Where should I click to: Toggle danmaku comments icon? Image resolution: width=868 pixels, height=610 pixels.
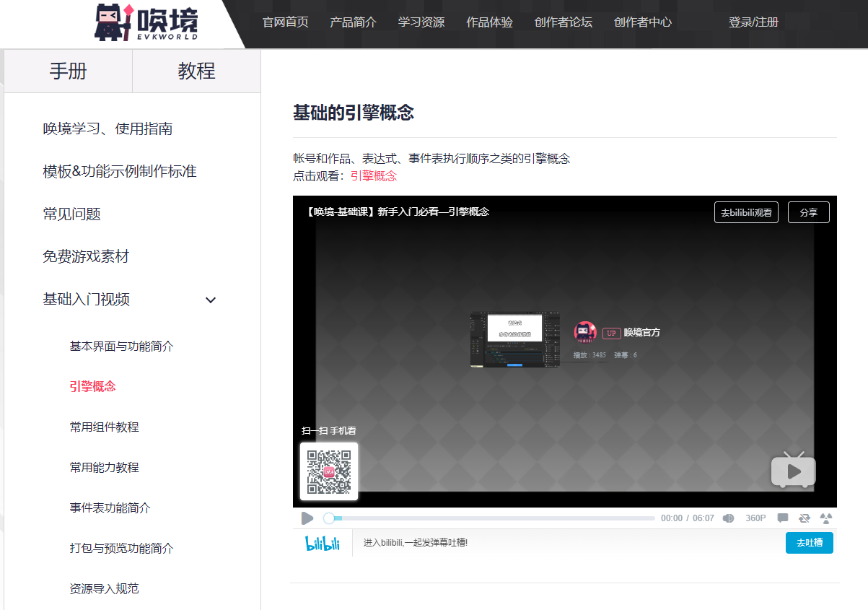(x=783, y=518)
